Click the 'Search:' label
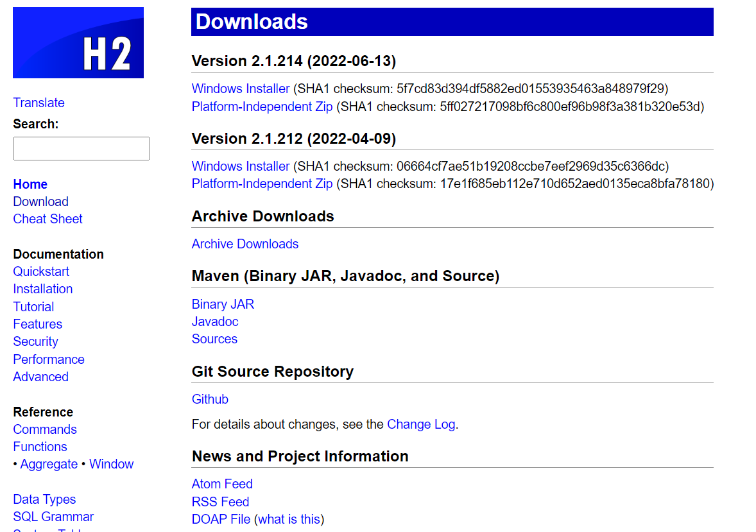Image resolution: width=756 pixels, height=532 pixels. pyautogui.click(x=36, y=124)
